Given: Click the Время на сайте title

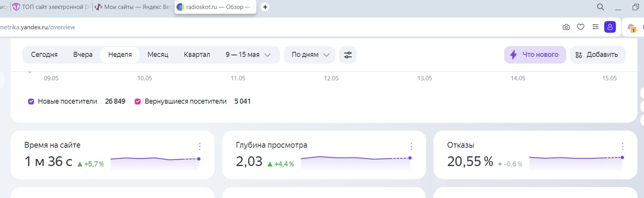Looking at the screenshot, I should [52, 145].
